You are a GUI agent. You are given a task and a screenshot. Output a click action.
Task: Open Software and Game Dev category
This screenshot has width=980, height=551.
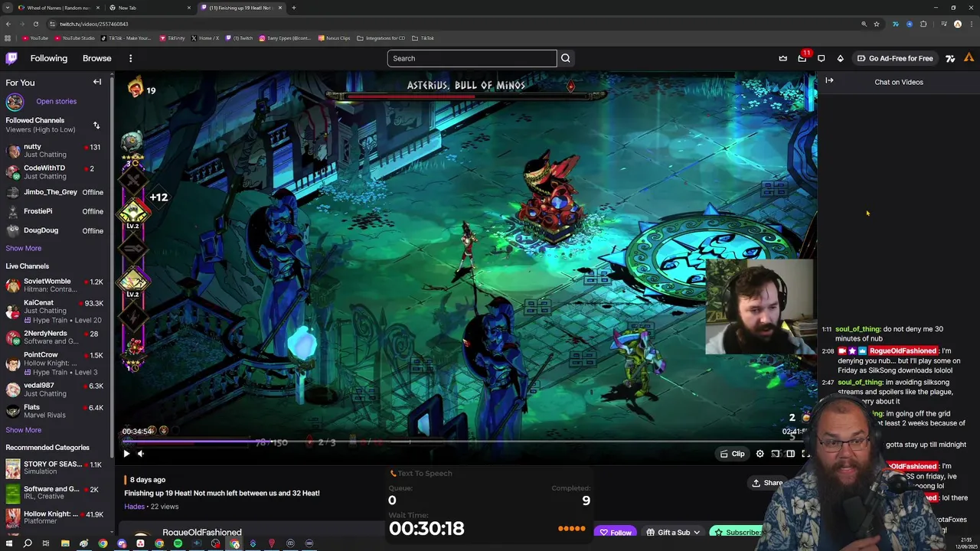[54, 493]
